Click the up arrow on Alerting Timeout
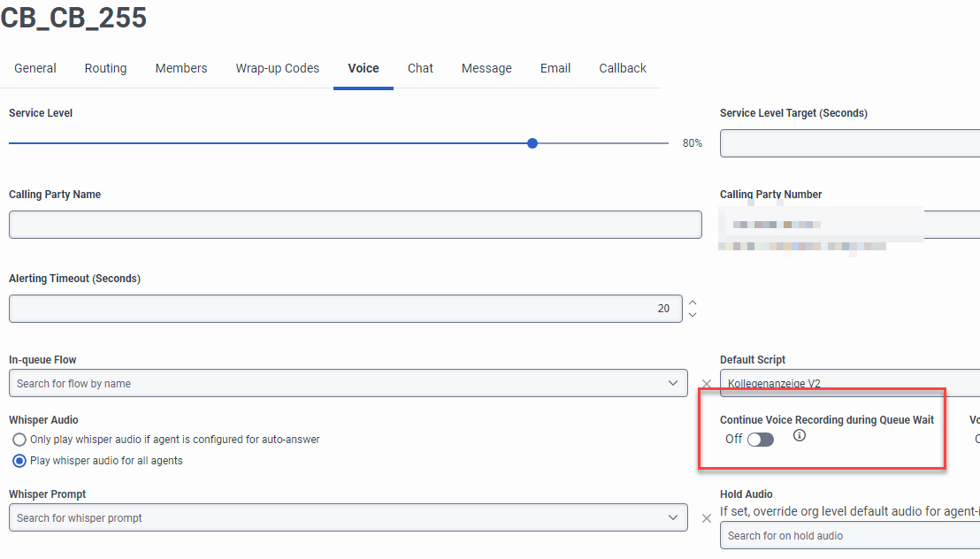The width and height of the screenshot is (980, 559). click(x=693, y=303)
